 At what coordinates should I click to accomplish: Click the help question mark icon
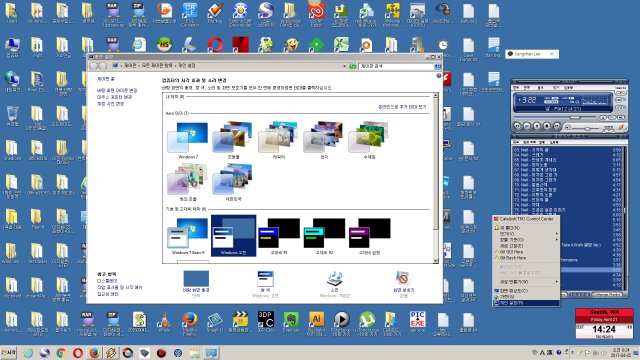[x=439, y=76]
